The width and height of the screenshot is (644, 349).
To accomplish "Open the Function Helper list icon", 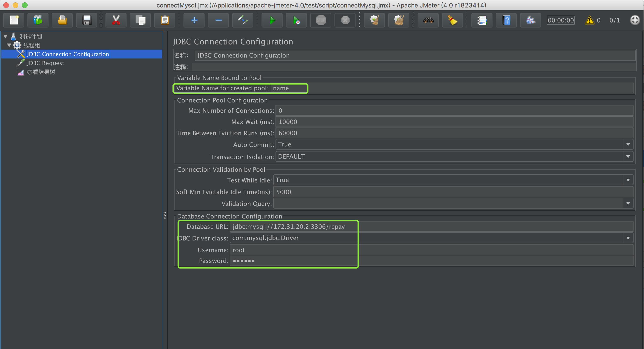I will (482, 20).
